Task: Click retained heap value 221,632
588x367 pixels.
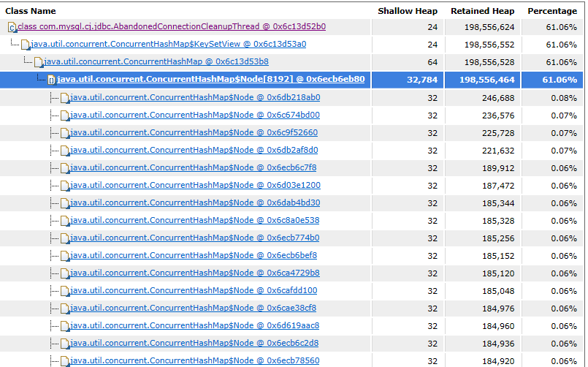Action: (498, 151)
